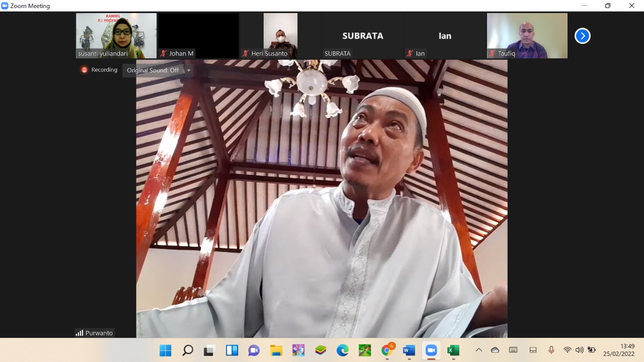644x362 pixels.
Task: Click Taufiq's video thumbnail
Action: coord(527,36)
